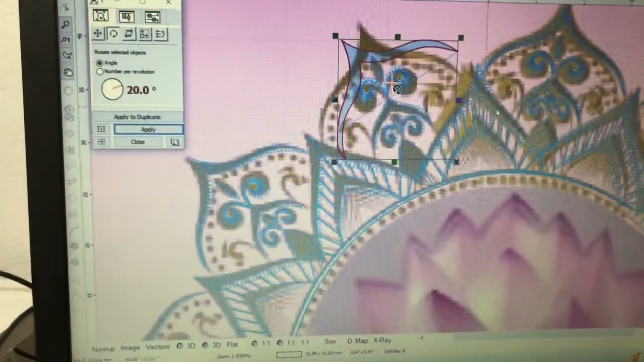Viewport: 644px width, 362px height.
Task: Click the dotted grid icon beside Apply
Action: point(101,129)
